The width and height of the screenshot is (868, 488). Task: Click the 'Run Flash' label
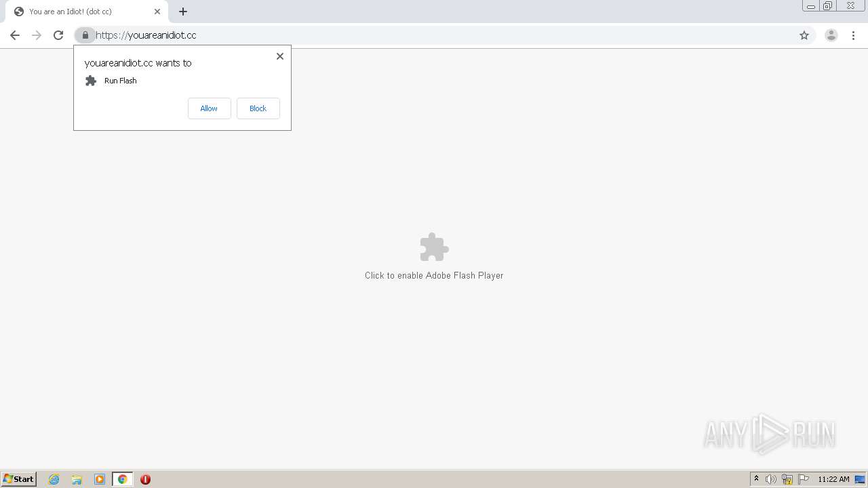click(x=121, y=81)
